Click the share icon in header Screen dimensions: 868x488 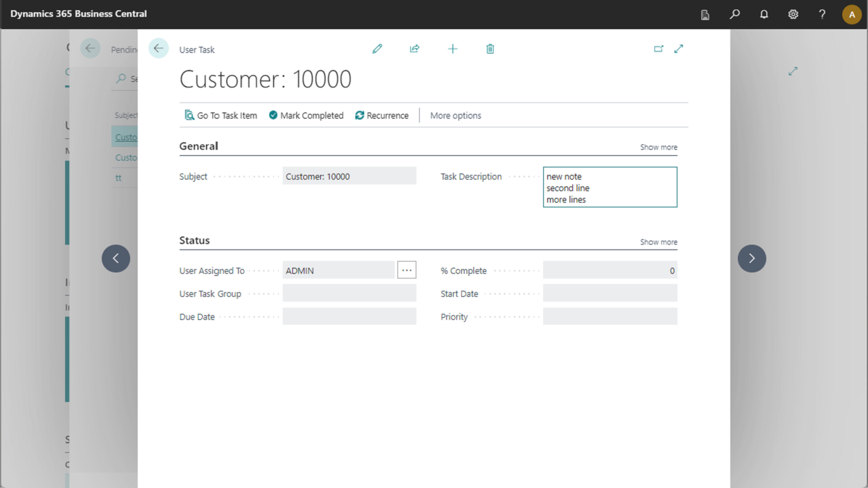click(414, 49)
